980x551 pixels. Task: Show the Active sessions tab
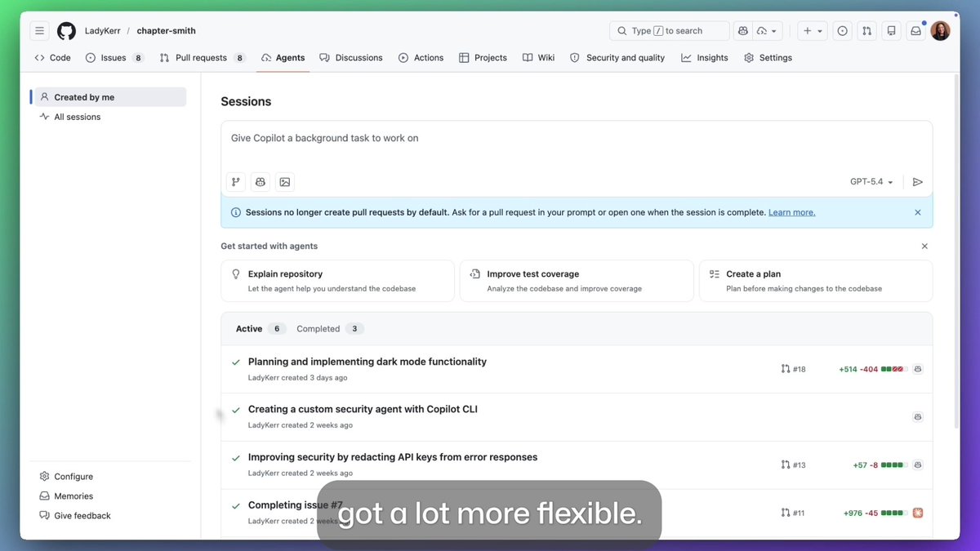(x=261, y=329)
